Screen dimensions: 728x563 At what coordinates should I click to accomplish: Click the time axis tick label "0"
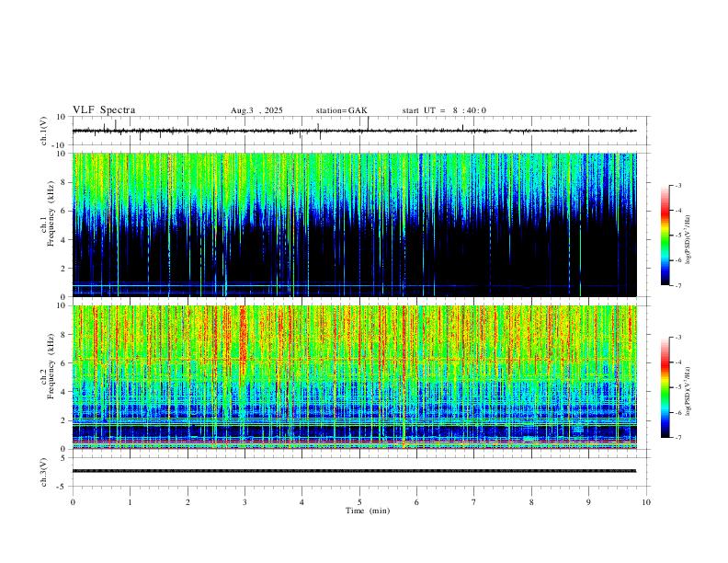pos(73,502)
